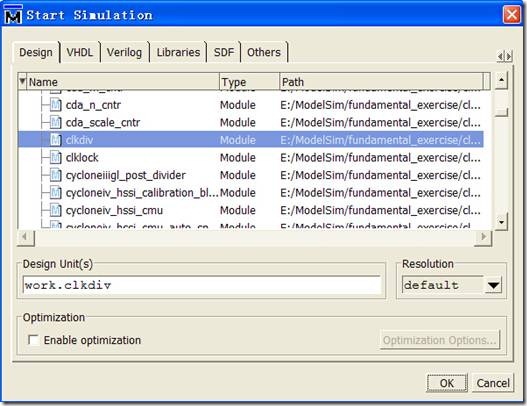
Task: Open the Resolution dropdown arrow
Action: click(493, 285)
